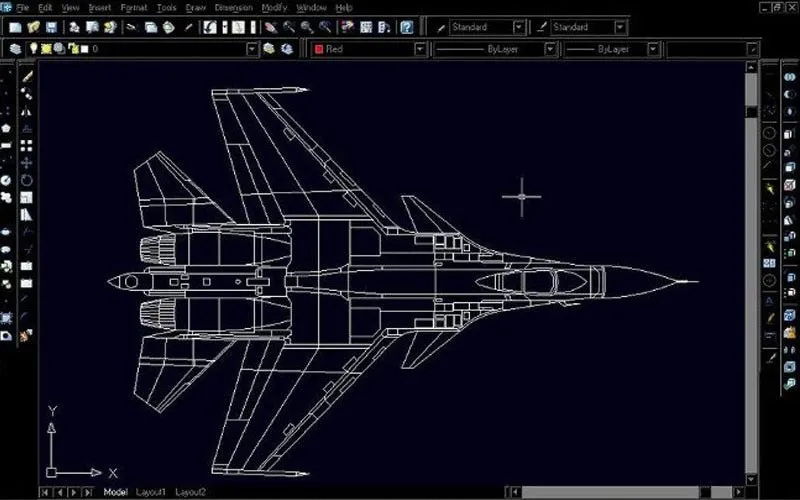This screenshot has width=800, height=500.
Task: Open the Modify menu
Action: (x=274, y=7)
